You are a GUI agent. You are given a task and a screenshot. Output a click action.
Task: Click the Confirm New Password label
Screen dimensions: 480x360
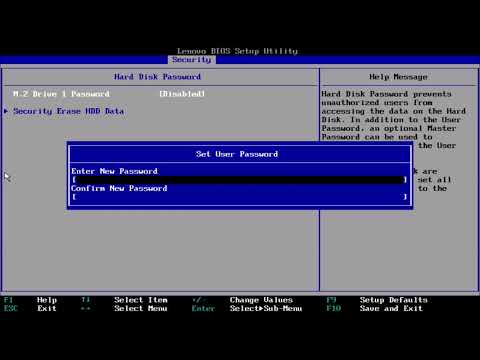tap(119, 188)
